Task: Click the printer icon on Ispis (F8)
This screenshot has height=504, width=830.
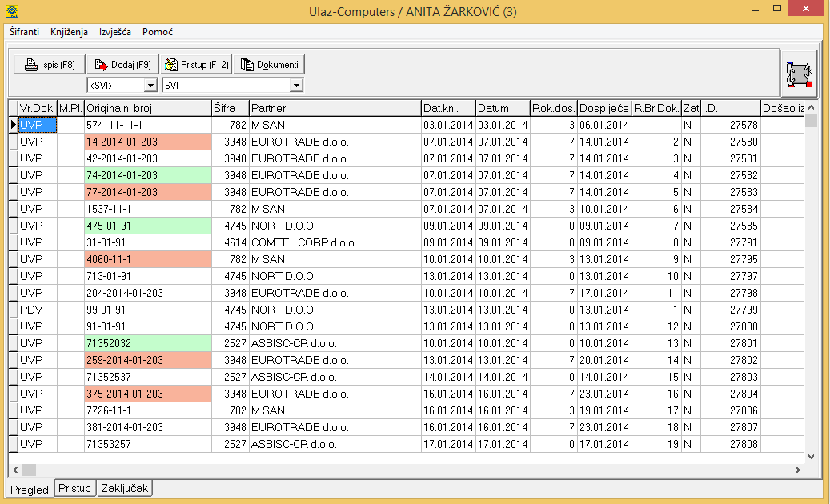Action: point(31,65)
